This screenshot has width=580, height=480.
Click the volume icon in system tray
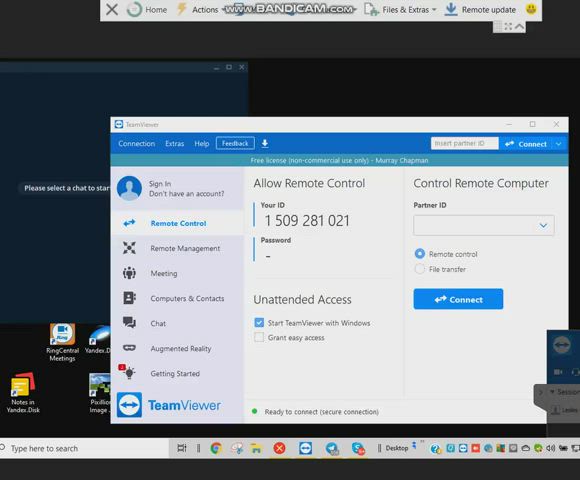point(550,448)
